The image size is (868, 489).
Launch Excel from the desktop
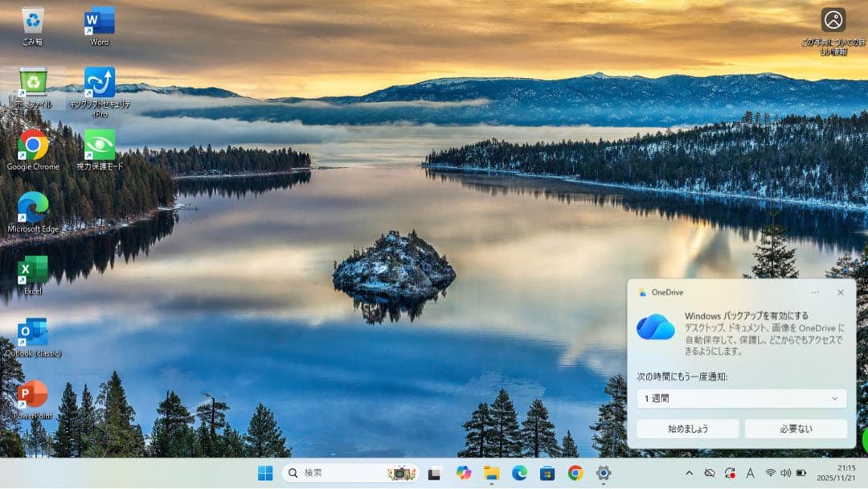click(x=32, y=269)
